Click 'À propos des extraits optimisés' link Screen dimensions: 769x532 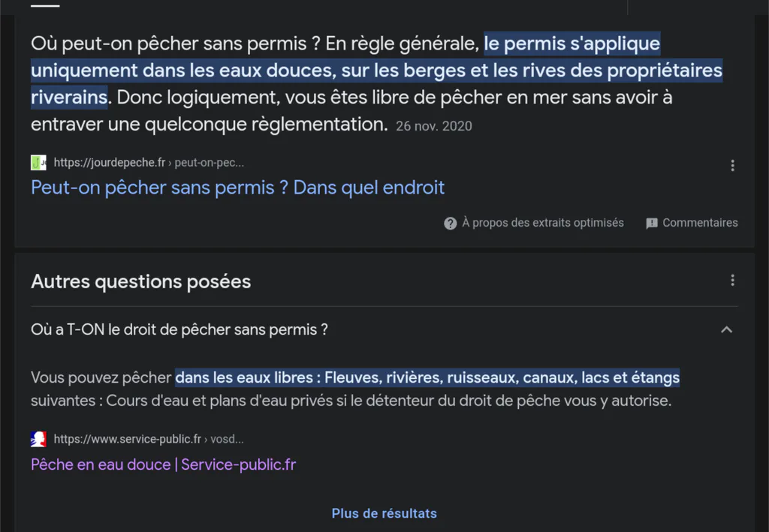pos(543,223)
